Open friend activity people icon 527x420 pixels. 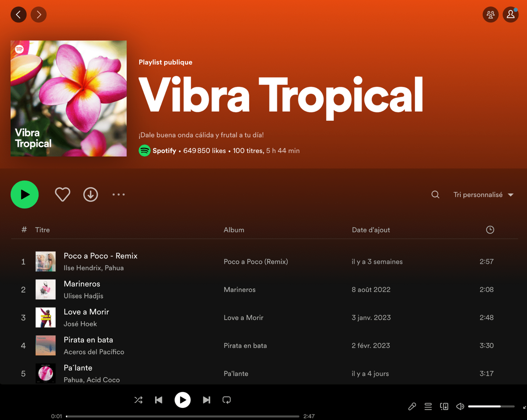491,14
